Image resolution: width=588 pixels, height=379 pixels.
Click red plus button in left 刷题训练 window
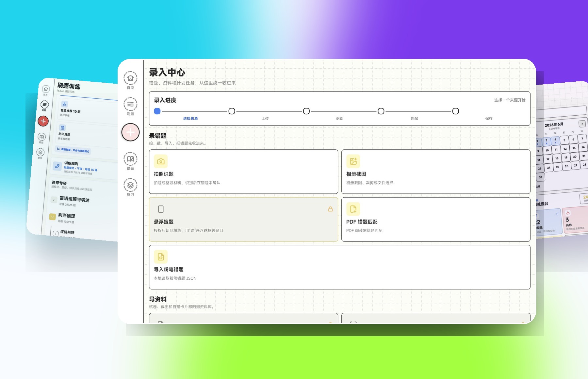(43, 121)
